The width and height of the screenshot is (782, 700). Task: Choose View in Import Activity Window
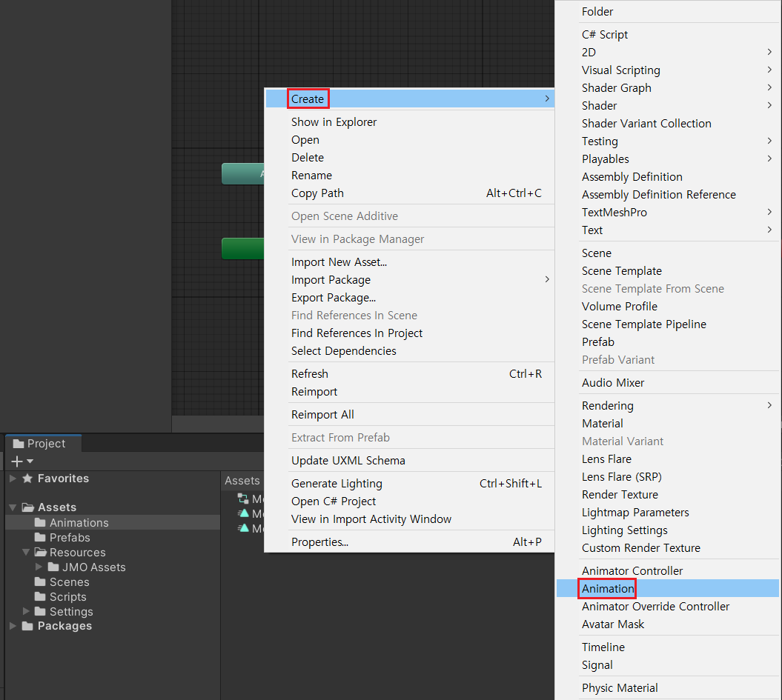[410, 519]
